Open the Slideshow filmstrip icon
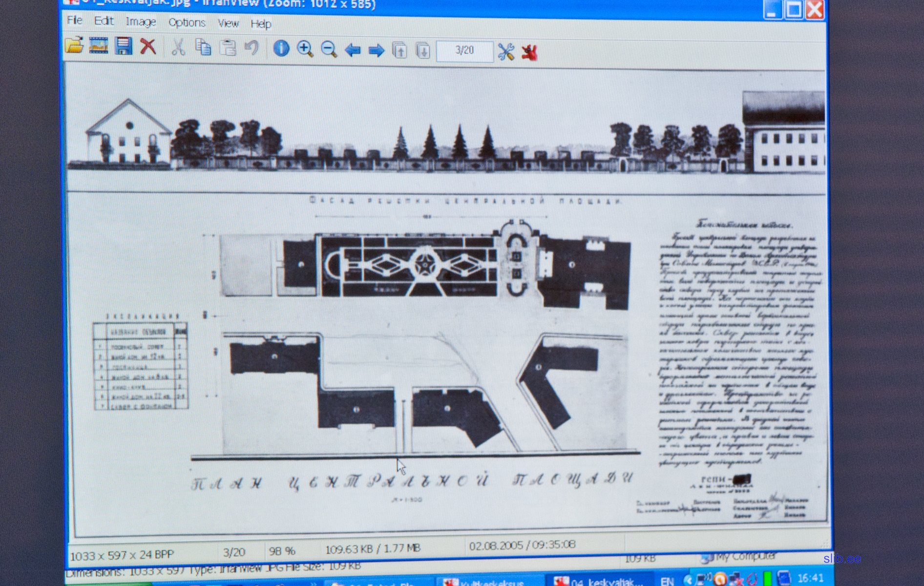The height and width of the screenshot is (586, 924). click(x=98, y=46)
